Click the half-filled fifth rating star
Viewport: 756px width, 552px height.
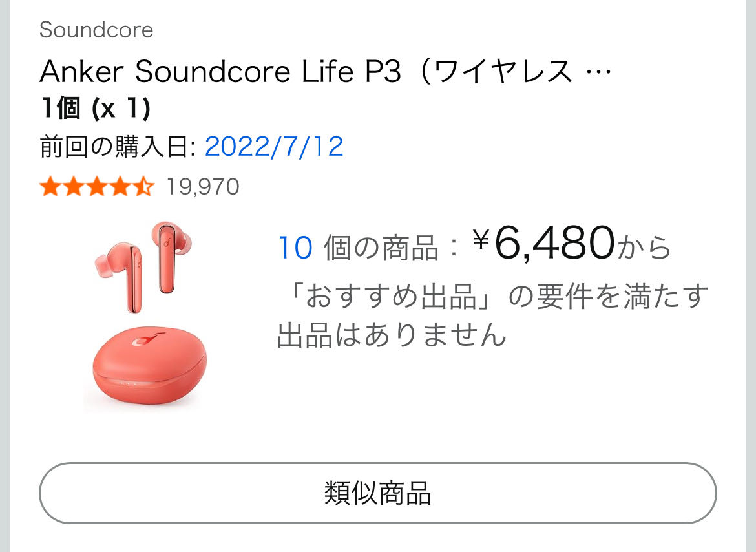pyautogui.click(x=144, y=187)
